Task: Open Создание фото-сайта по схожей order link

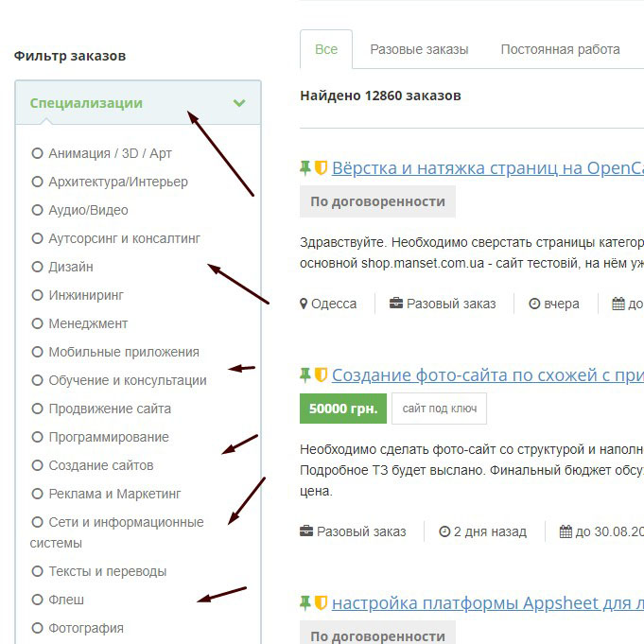Action: [x=488, y=375]
